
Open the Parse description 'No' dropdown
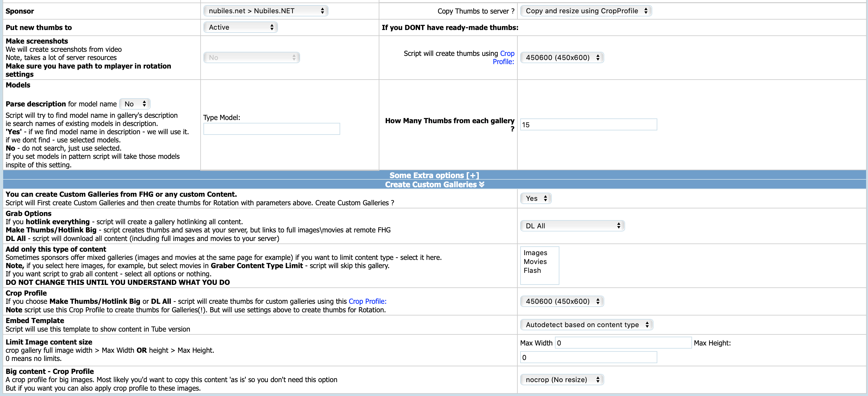(135, 104)
